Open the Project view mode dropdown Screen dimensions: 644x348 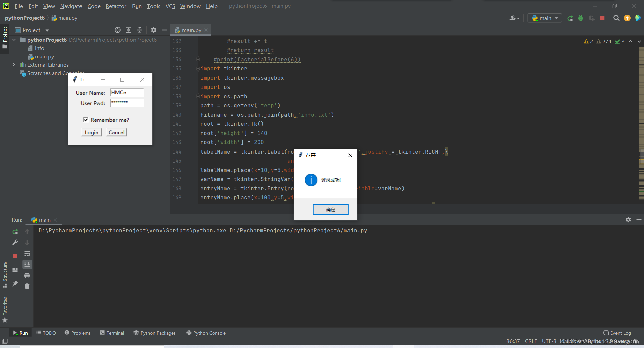pyautogui.click(x=47, y=30)
